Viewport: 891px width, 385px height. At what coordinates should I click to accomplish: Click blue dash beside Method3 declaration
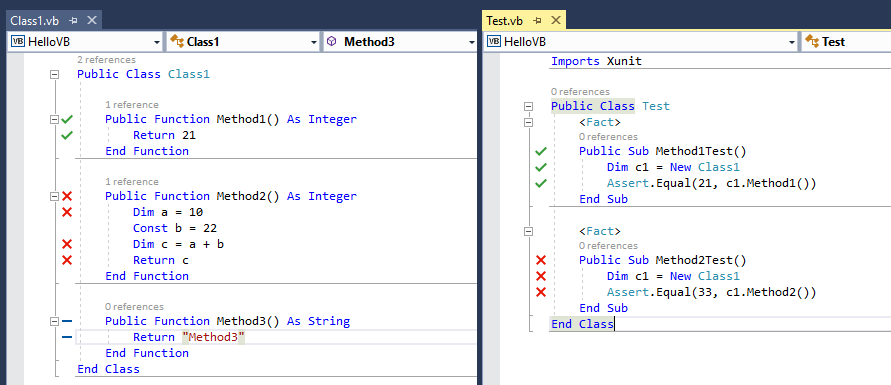click(67, 321)
